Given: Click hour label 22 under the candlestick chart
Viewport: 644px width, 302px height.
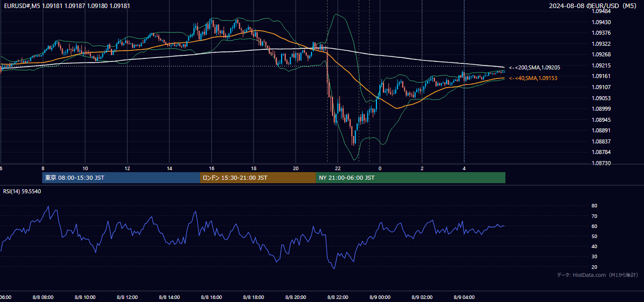Looking at the screenshot, I should (338, 168).
